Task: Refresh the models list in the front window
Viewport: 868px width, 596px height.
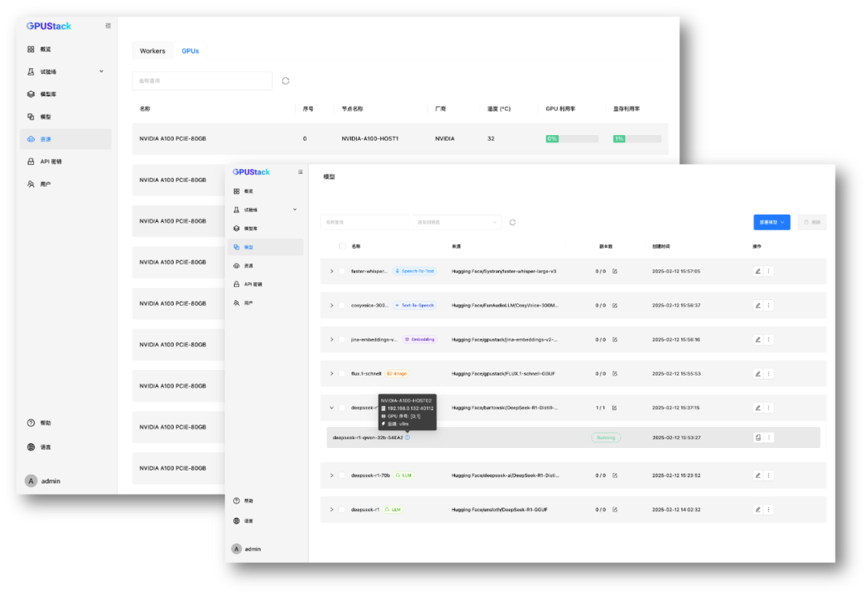Action: 513,222
